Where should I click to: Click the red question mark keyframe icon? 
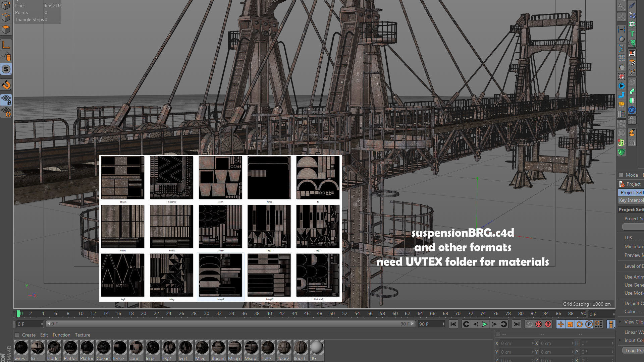coord(548,324)
